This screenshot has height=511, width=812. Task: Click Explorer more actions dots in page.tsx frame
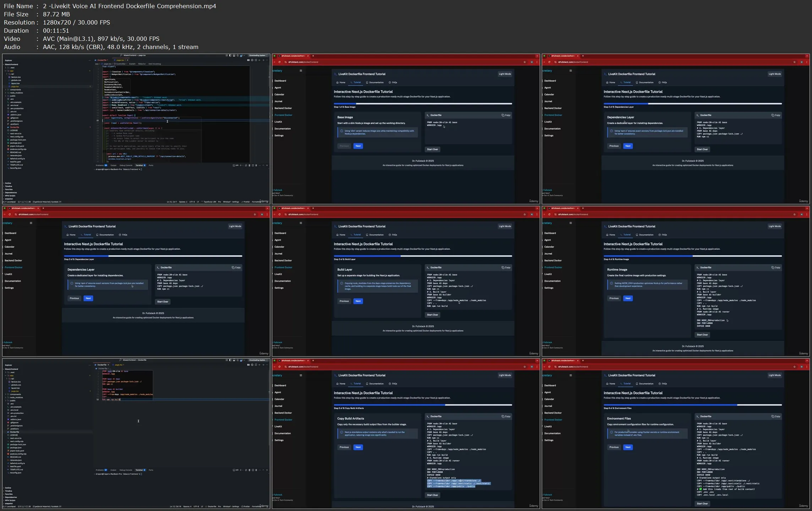point(90,60)
